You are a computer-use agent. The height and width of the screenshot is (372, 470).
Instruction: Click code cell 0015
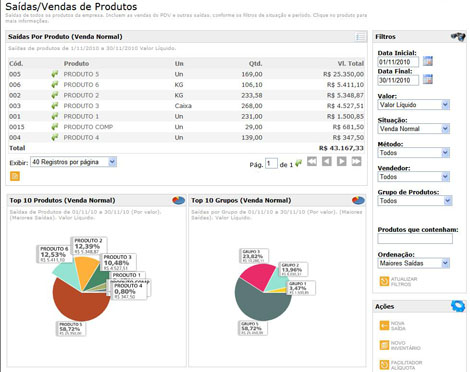17,127
